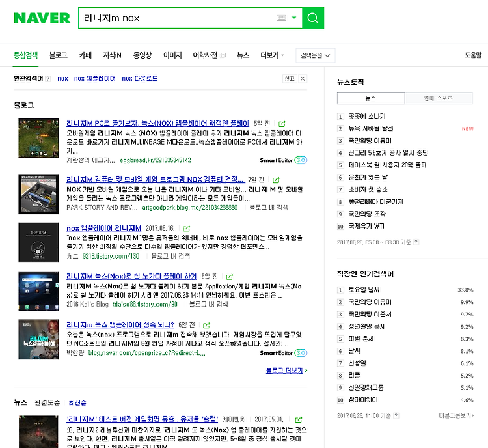Click new-window icon next to 2017.05.01.
Viewport: 488px width, 448px height.
pyautogui.click(x=299, y=419)
